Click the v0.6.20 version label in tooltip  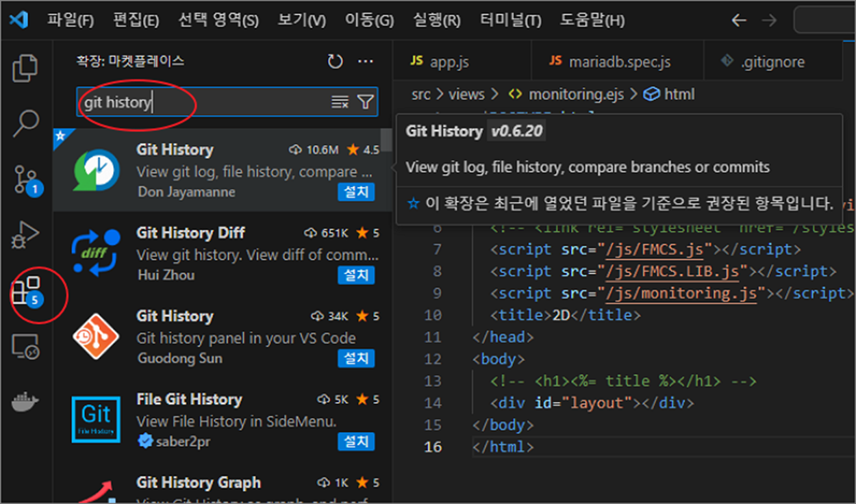pos(517,131)
